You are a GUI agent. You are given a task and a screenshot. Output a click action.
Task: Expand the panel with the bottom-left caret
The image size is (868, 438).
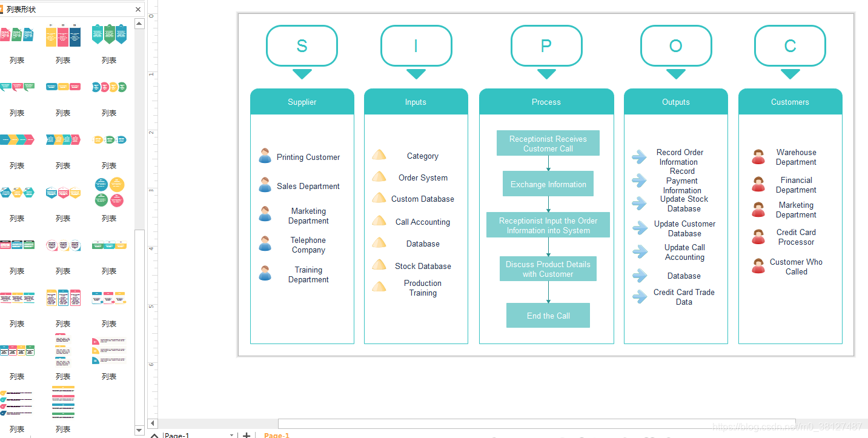154,435
